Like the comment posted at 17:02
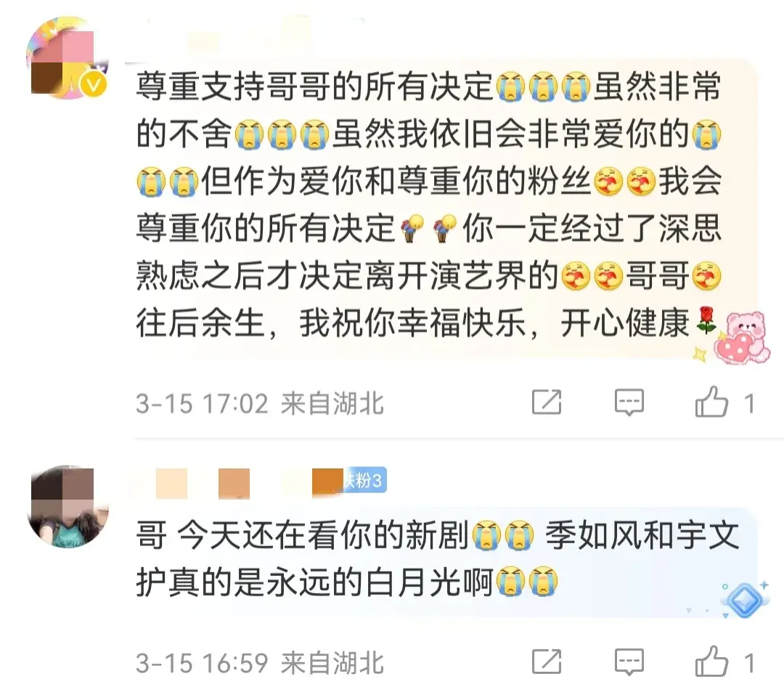Screen dimensions: 784x687 [711, 402]
